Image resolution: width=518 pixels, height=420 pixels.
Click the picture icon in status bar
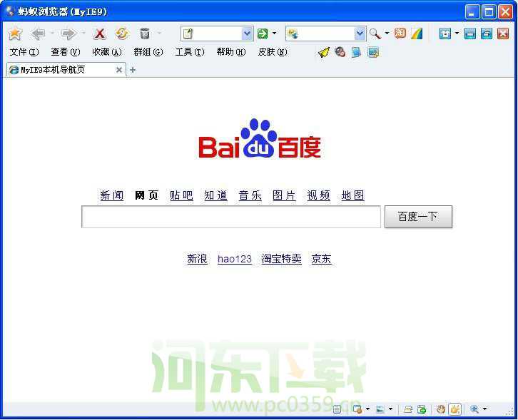click(380, 409)
